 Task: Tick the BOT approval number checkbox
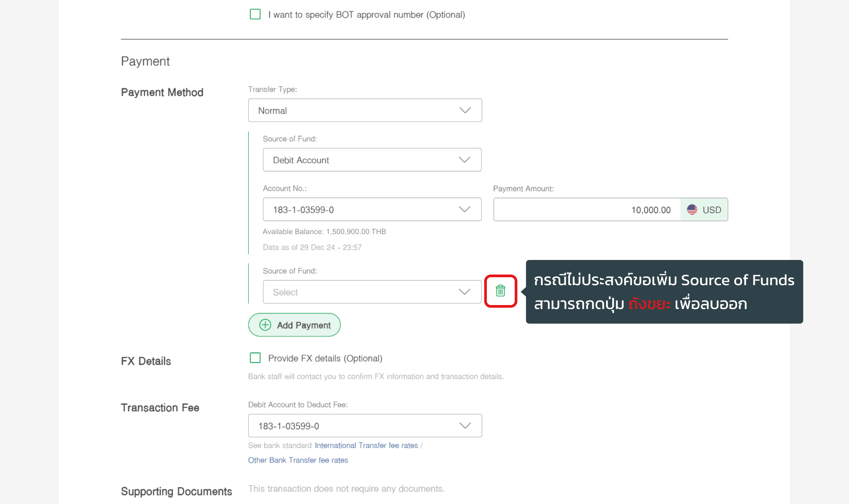255,14
